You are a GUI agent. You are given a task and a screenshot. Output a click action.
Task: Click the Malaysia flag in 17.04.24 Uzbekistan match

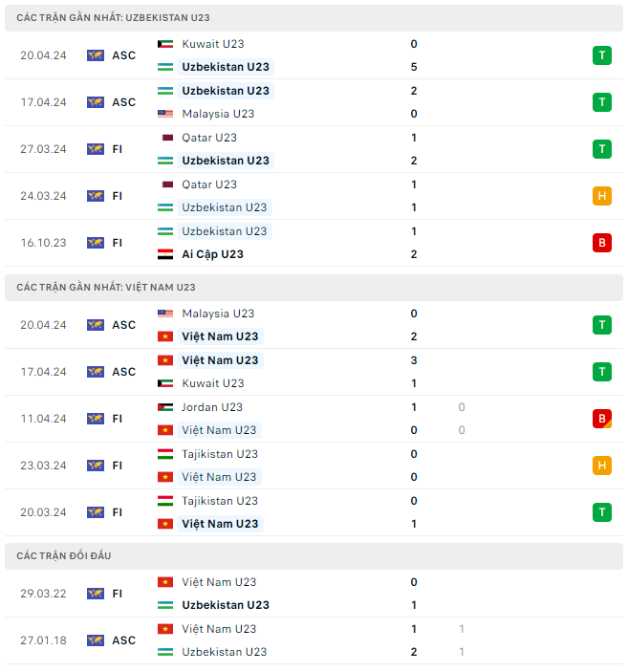[166, 114]
